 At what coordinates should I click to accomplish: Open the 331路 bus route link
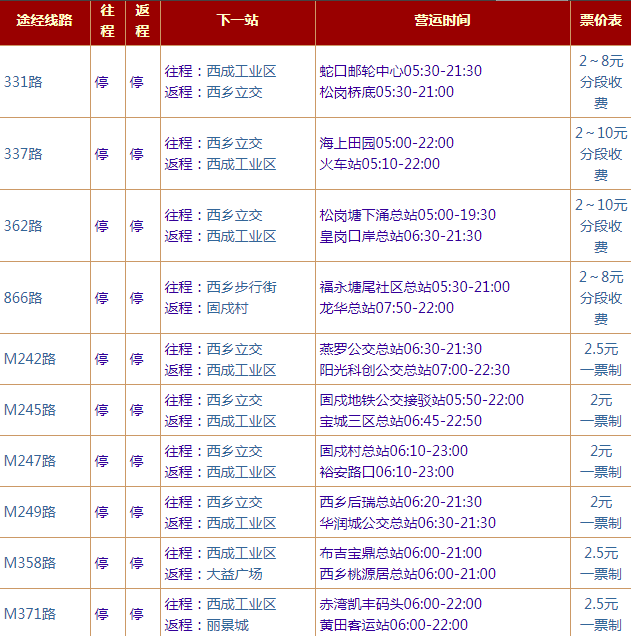pos(23,82)
